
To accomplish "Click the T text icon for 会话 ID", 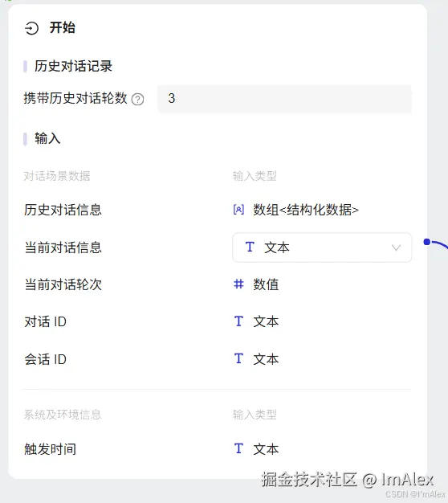I will coord(238,359).
